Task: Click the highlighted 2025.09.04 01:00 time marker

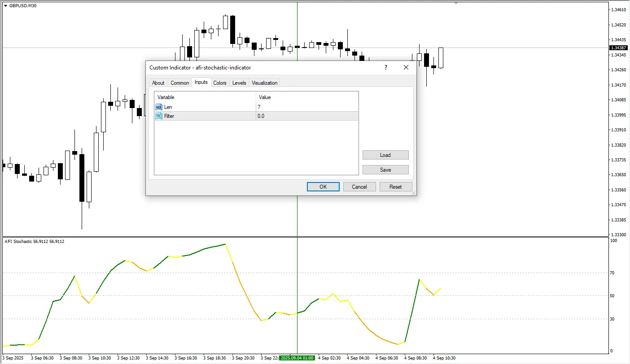Action: pyautogui.click(x=297, y=358)
